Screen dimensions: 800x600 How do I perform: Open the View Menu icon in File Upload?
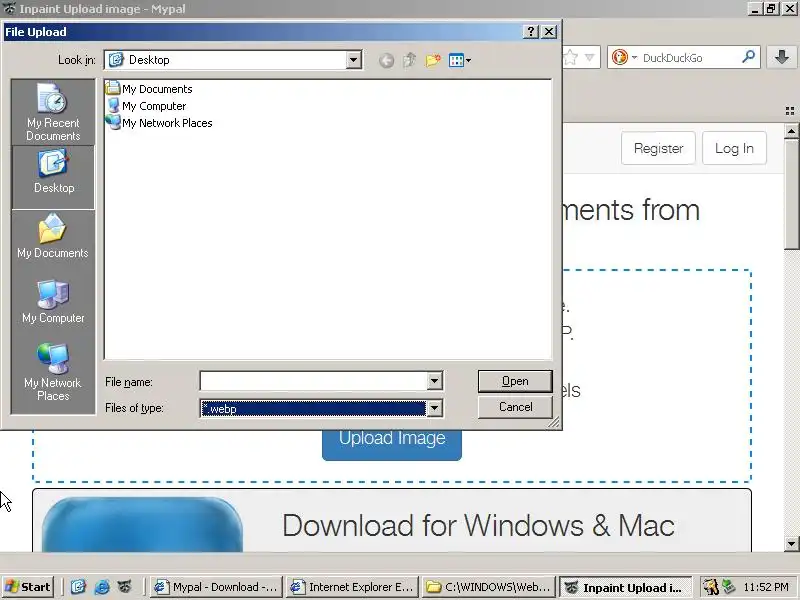click(460, 61)
